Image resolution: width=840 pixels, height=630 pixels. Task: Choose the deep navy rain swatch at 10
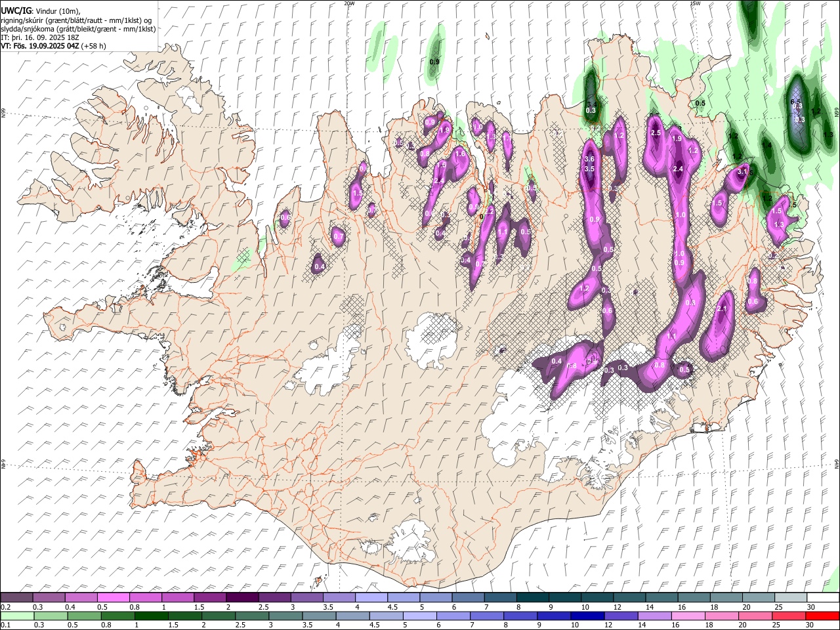pyautogui.click(x=587, y=616)
